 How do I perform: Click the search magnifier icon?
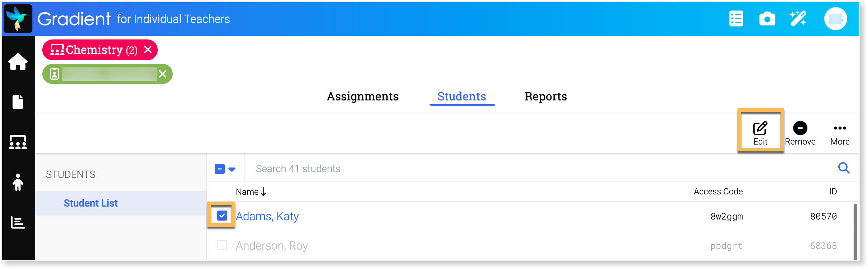click(x=844, y=168)
